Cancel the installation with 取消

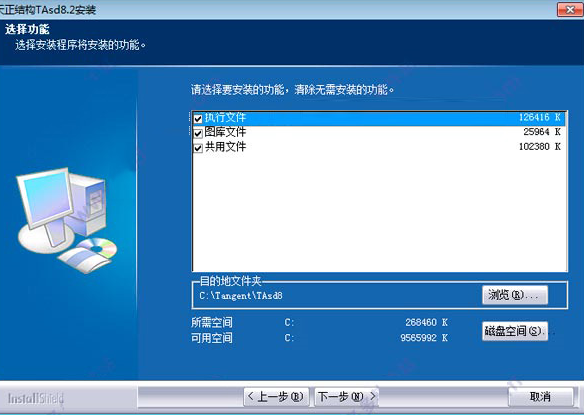pyautogui.click(x=540, y=397)
